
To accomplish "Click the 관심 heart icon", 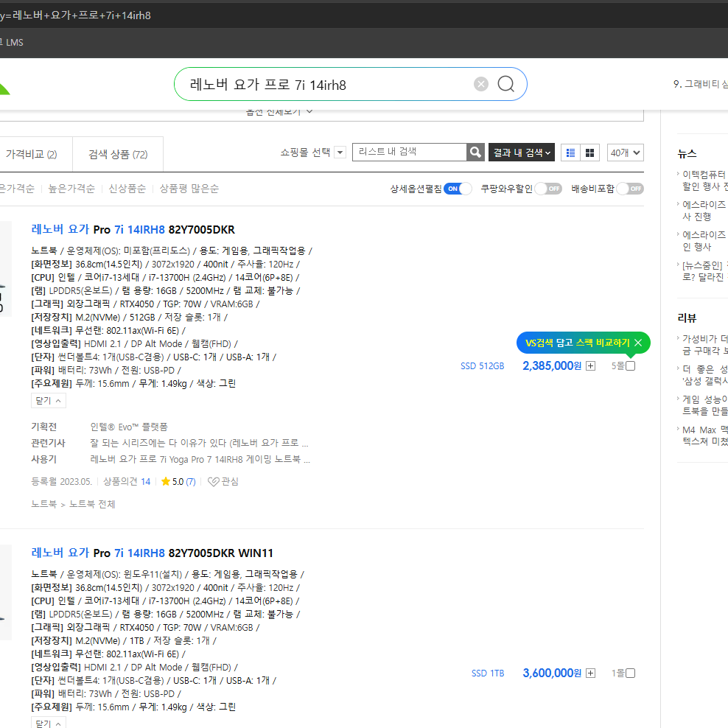I will (213, 482).
